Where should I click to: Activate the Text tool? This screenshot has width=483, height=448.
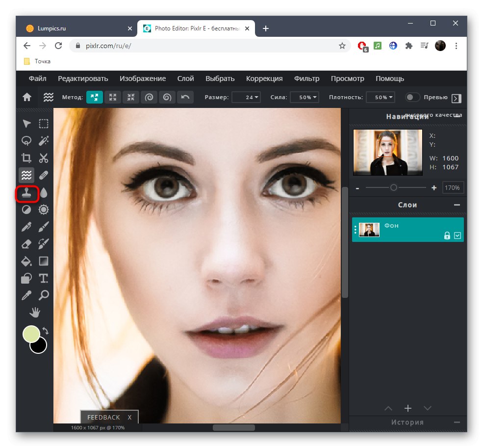(x=44, y=278)
